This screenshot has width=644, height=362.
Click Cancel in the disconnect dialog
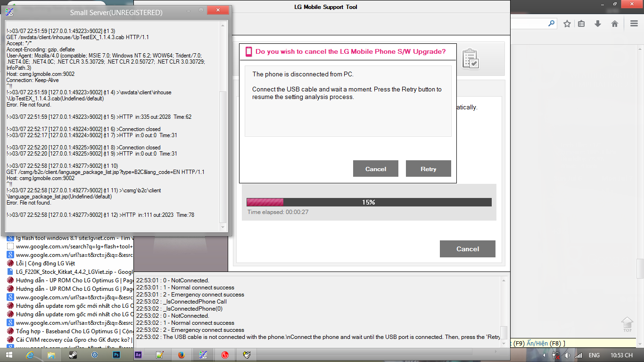pyautogui.click(x=376, y=169)
